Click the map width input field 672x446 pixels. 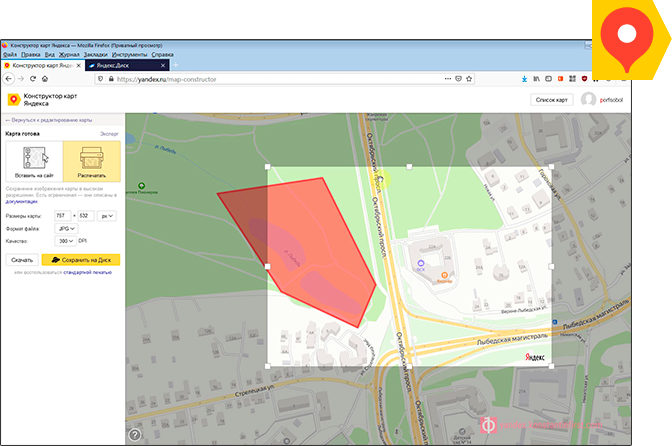63,216
